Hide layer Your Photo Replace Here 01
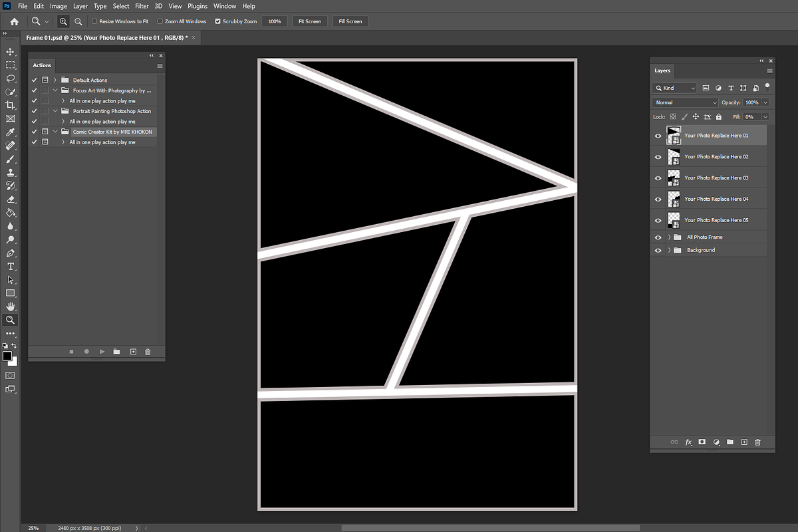This screenshot has height=532, width=798. click(x=658, y=136)
